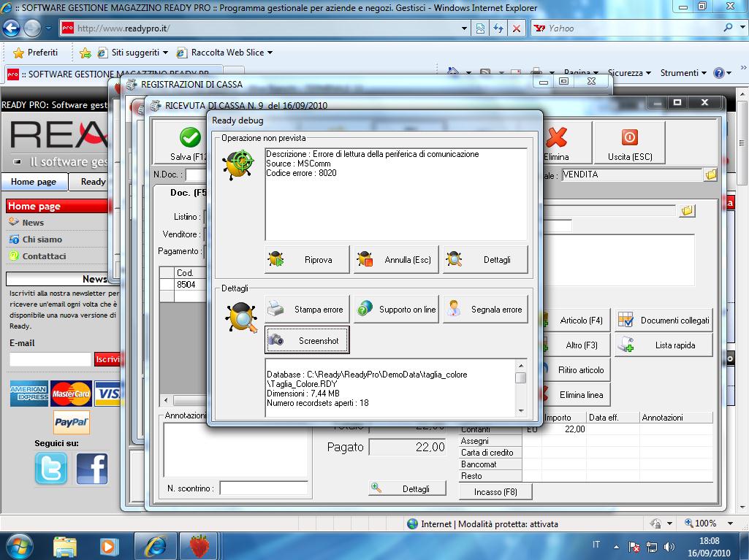Open the address bar dropdown arrow

click(x=464, y=28)
